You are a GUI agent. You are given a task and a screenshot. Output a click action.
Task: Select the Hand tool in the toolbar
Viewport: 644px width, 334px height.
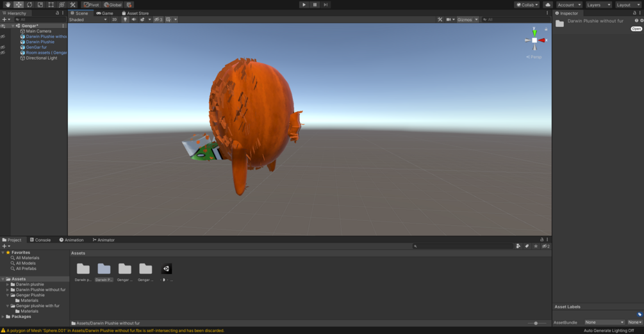point(8,4)
